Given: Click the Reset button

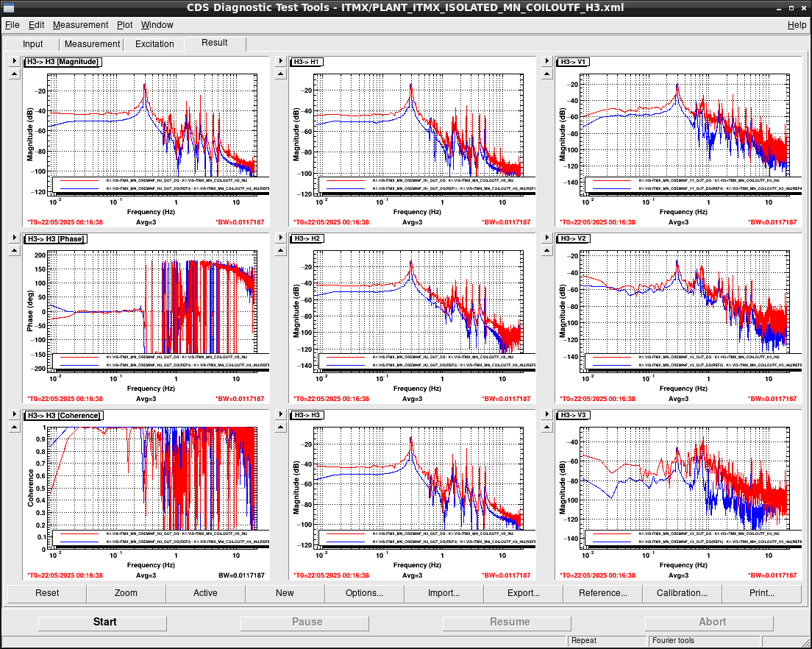Looking at the screenshot, I should point(47,593).
